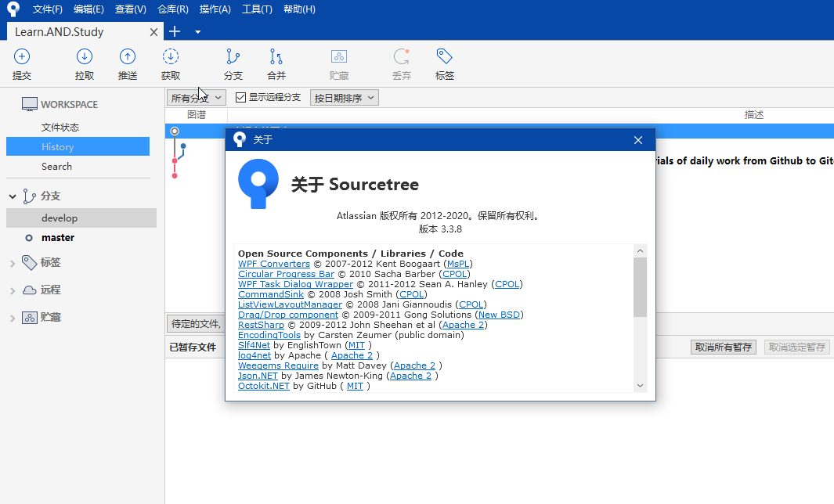Click the tag icon beside the sidebar 标签 heading
The image size is (834, 504).
[29, 262]
